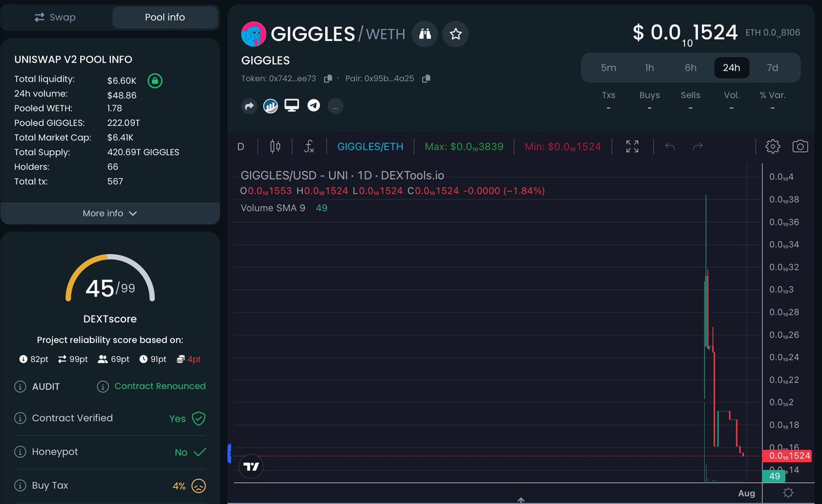Click the GIGGLES/USD chart title legend
The image size is (822, 504).
pos(342,176)
